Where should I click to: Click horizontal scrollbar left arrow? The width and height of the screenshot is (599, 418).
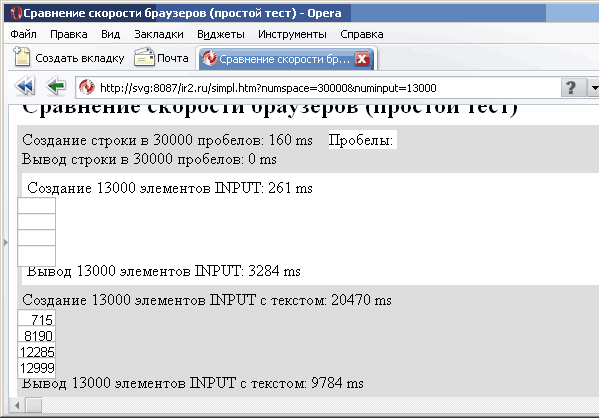[x=17, y=405]
